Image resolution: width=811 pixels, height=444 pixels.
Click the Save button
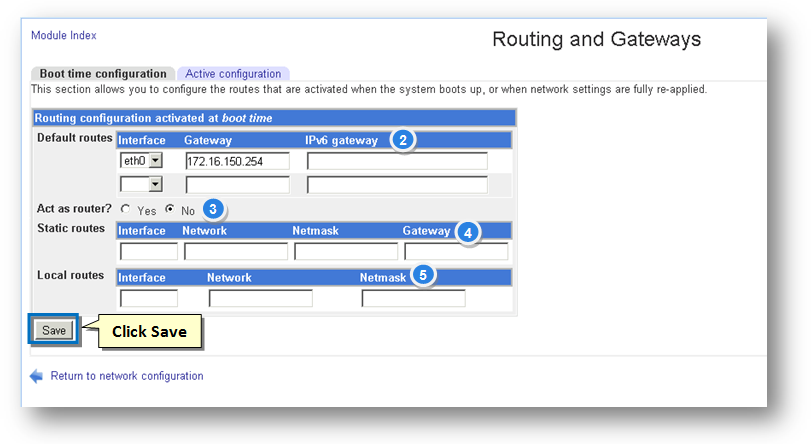pyautogui.click(x=54, y=330)
